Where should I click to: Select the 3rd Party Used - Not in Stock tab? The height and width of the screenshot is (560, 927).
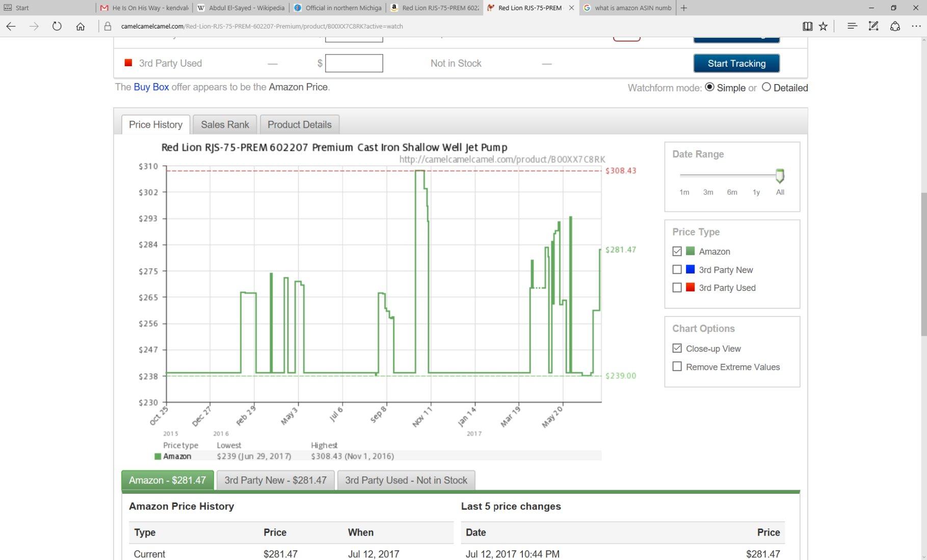coord(406,480)
